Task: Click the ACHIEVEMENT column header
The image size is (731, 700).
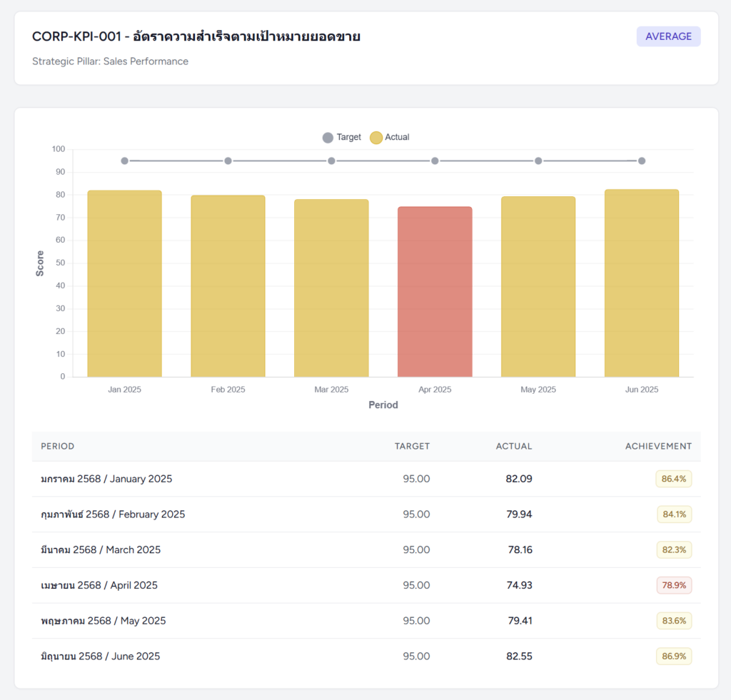Action: click(658, 446)
